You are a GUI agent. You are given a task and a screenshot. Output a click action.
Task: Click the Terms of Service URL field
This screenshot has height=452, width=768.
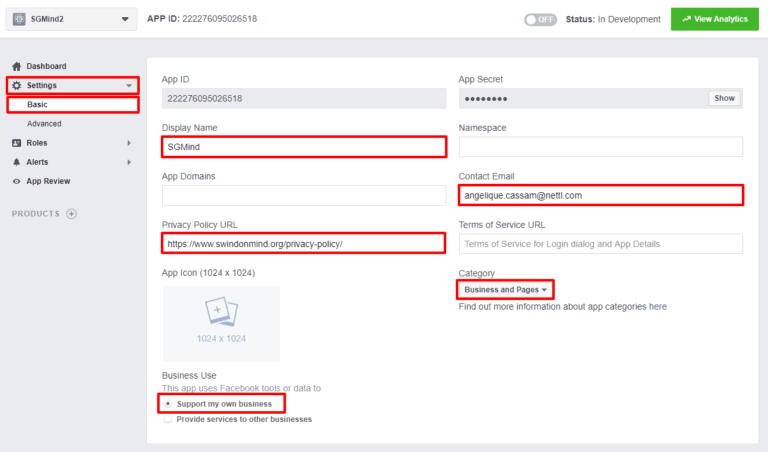(x=600, y=244)
